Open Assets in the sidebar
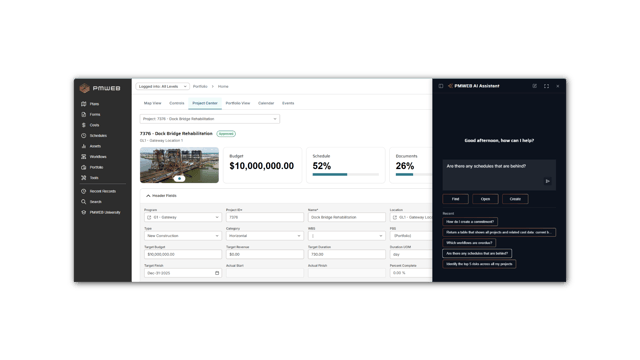Viewport: 640px width, 360px height. pyautogui.click(x=91, y=146)
